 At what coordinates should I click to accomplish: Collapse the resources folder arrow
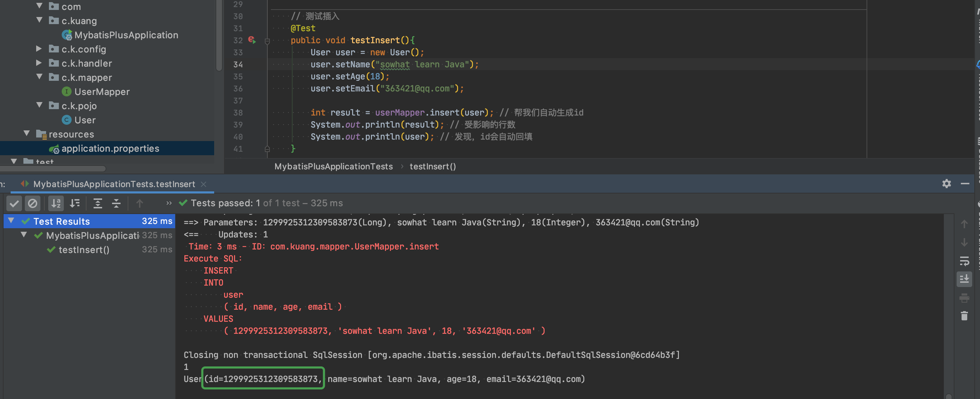[27, 134]
